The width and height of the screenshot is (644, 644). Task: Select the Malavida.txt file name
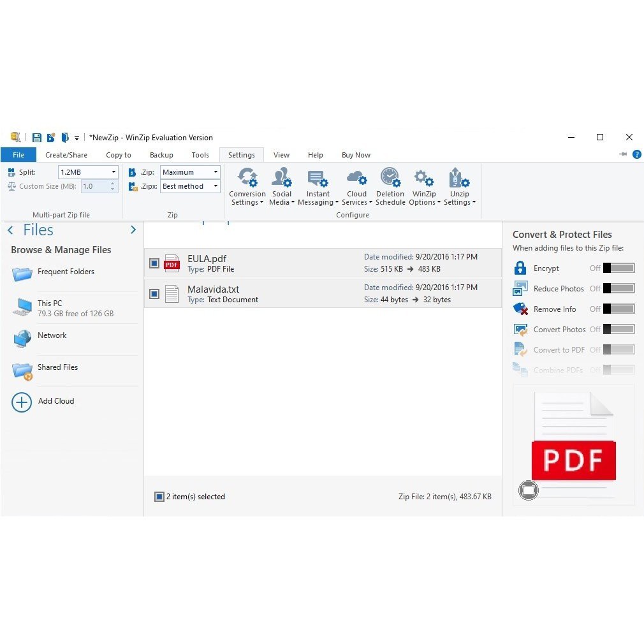[213, 289]
